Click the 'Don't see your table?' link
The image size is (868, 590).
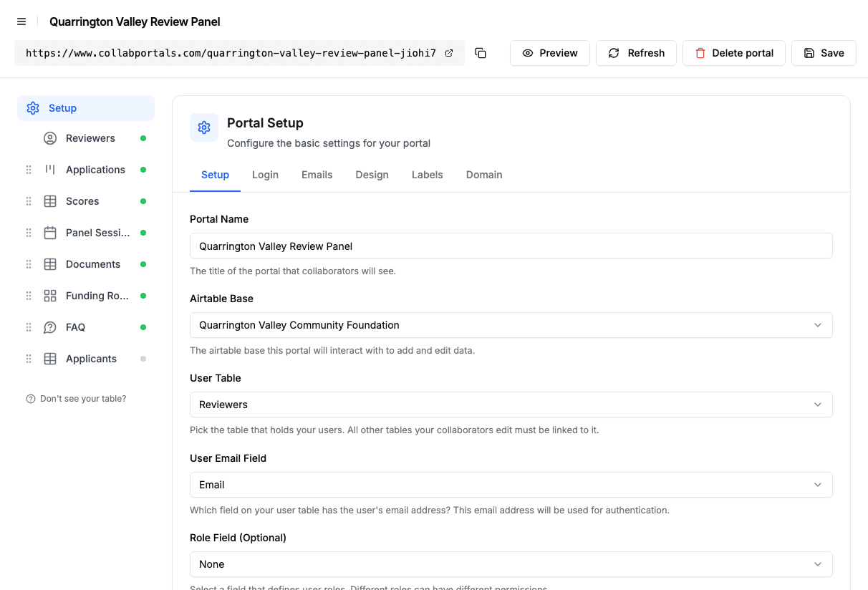coord(83,399)
